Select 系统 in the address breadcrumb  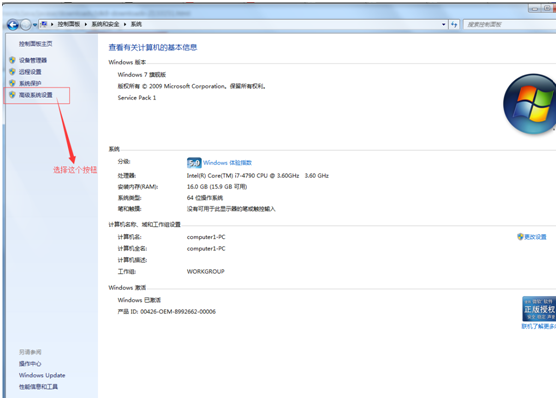tap(136, 24)
